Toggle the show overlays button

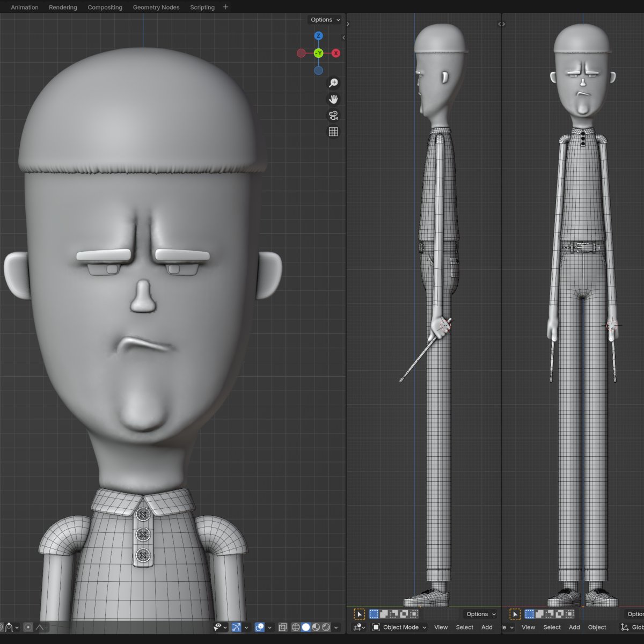point(259,627)
